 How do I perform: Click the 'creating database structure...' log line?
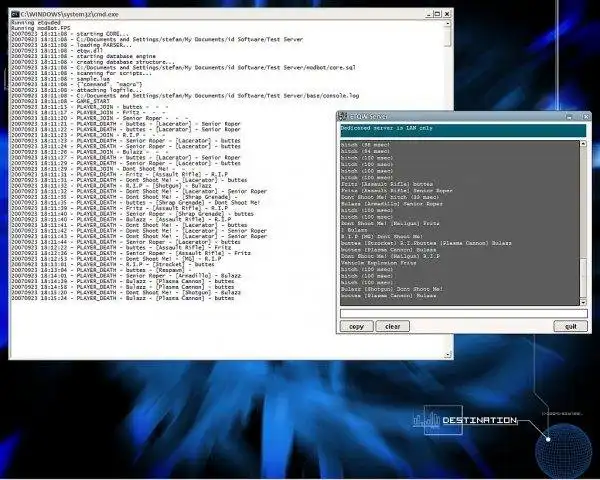tap(93, 62)
